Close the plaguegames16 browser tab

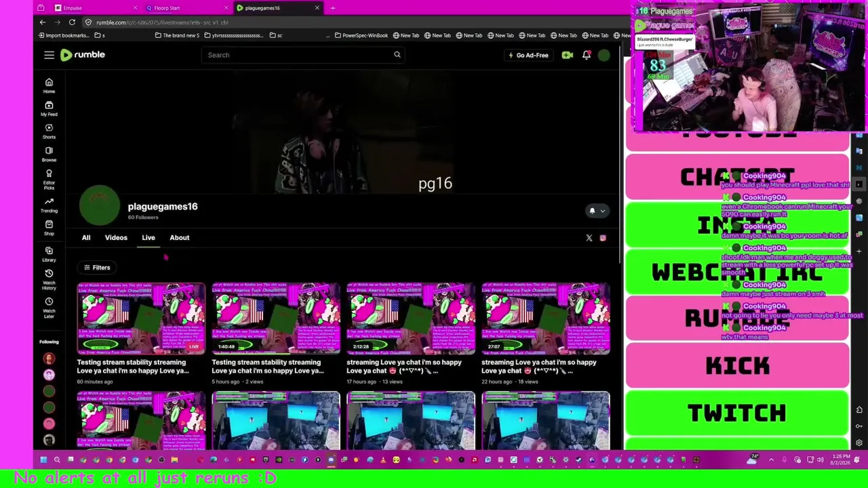[317, 8]
